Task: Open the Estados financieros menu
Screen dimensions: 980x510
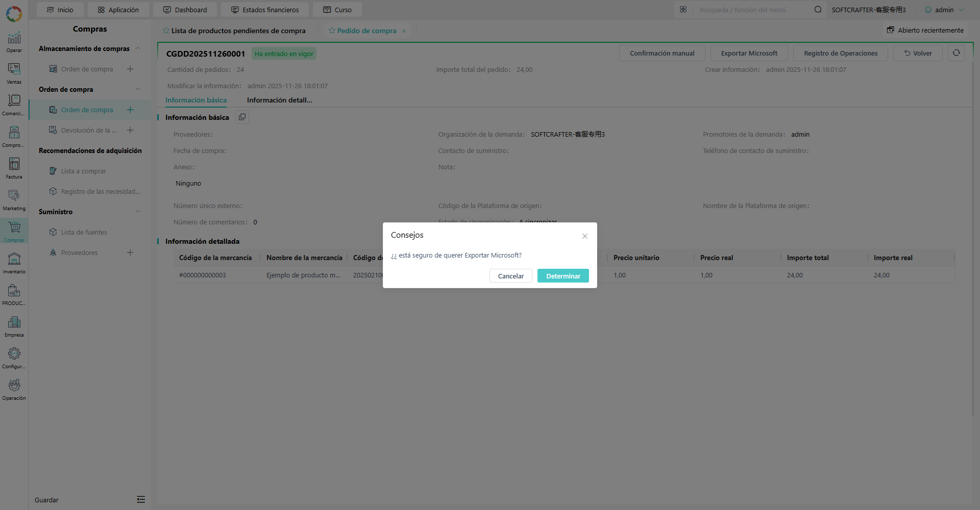Action: coord(265,10)
